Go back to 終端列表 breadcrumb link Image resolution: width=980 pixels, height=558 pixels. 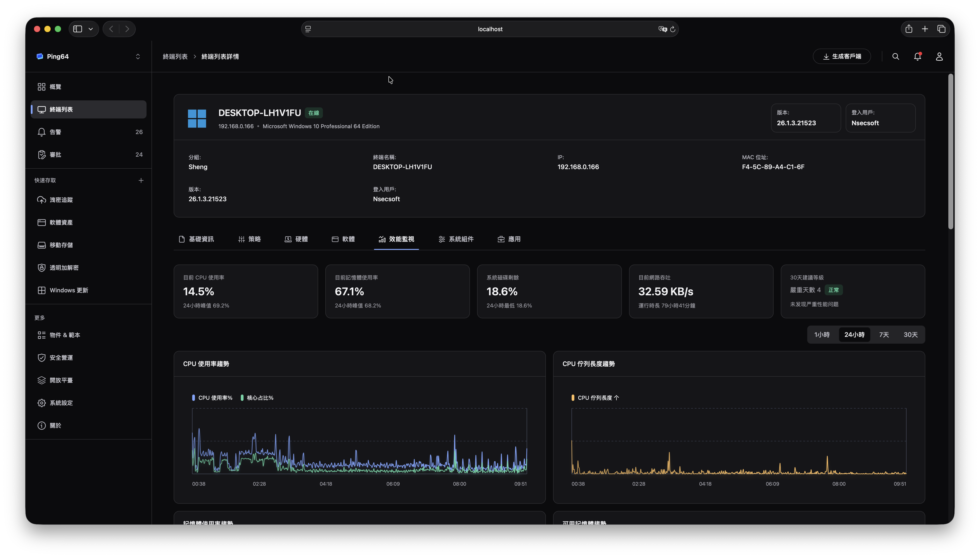coord(175,56)
